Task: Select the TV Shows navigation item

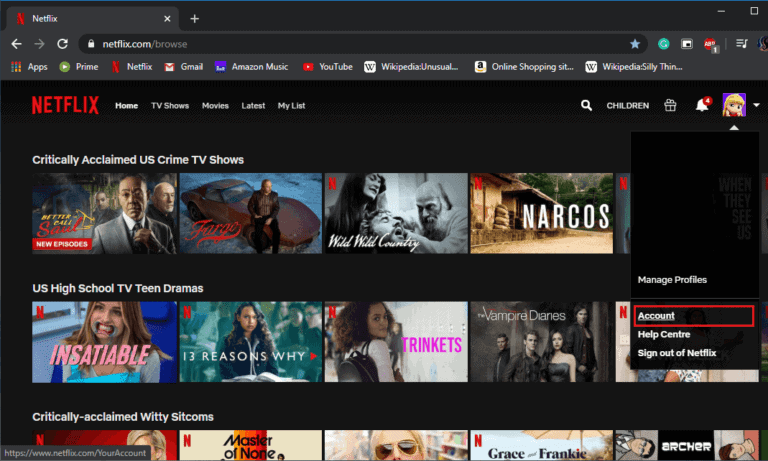Action: pyautogui.click(x=170, y=106)
